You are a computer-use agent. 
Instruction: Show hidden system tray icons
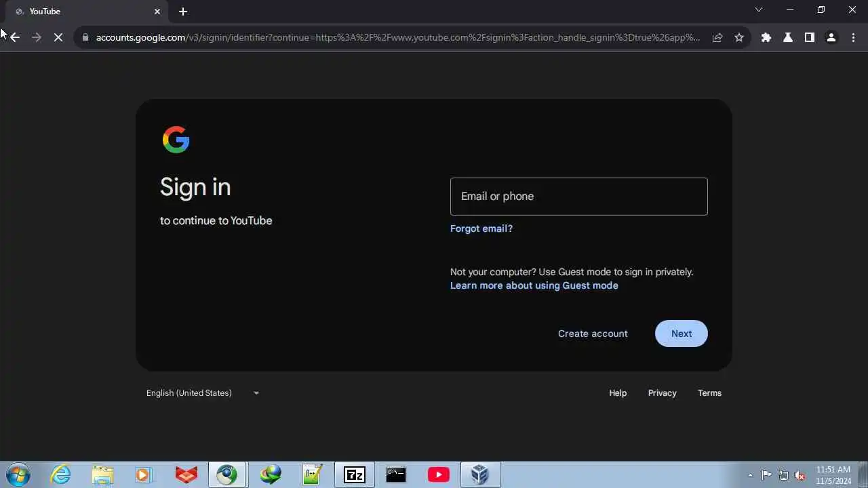point(750,475)
